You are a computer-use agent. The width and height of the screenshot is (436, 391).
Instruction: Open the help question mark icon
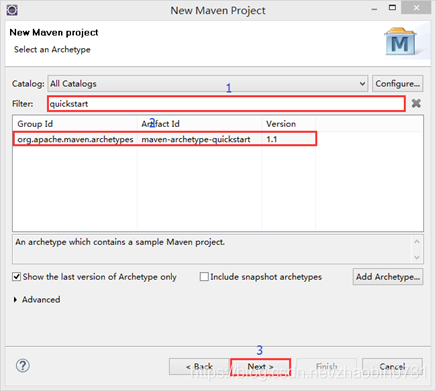[23, 366]
